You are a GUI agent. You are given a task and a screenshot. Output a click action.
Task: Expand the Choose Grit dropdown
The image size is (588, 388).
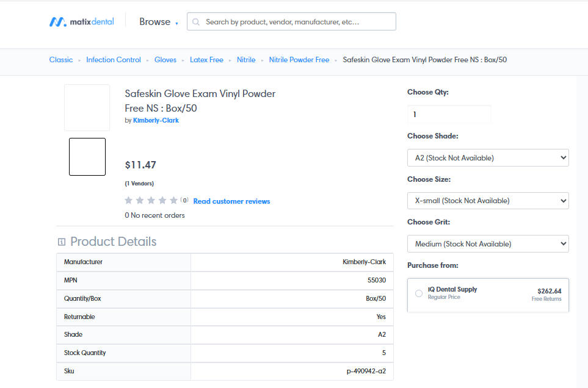coord(488,244)
